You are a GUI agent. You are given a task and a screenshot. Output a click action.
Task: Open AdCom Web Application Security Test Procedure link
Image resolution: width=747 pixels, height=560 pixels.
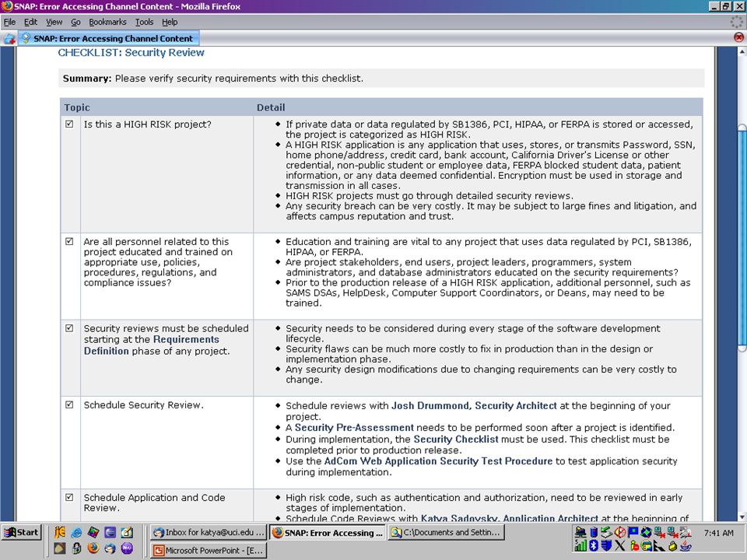point(438,461)
